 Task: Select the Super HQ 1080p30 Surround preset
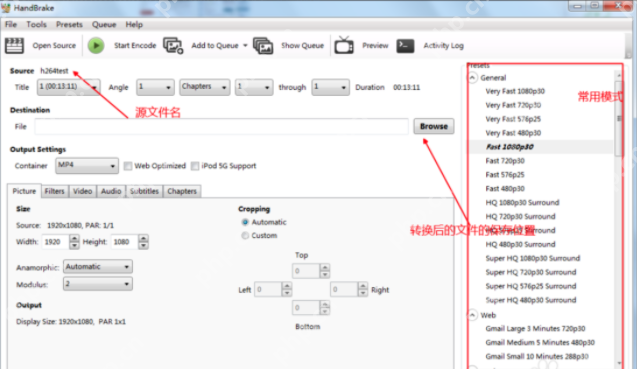click(533, 258)
